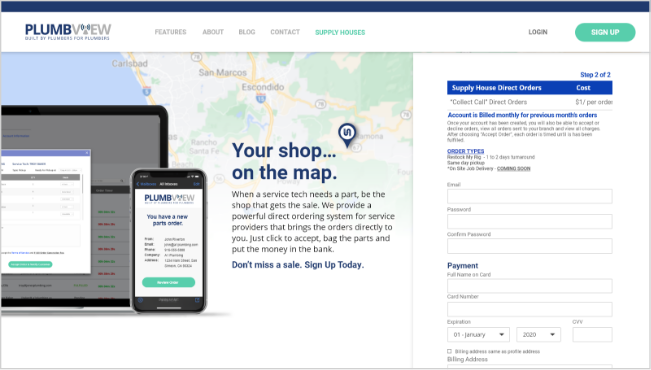Click the green Review Order button on phone
The image size is (651, 370).
168,282
